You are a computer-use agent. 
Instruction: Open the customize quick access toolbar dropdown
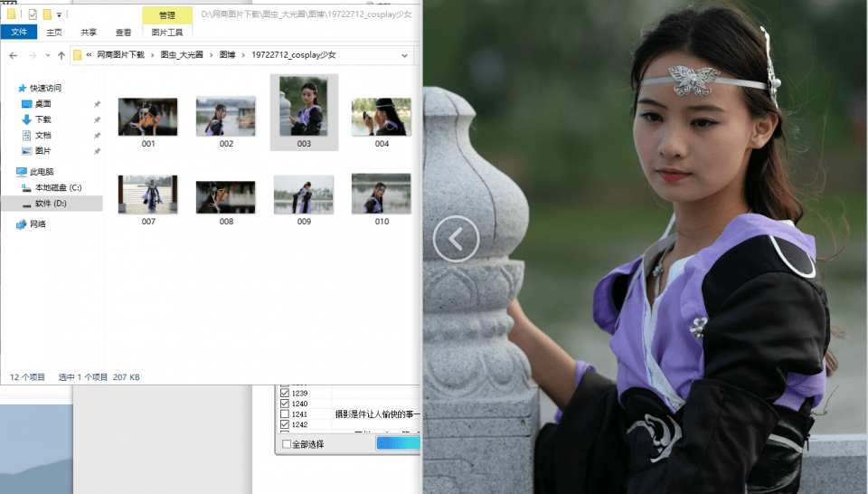tap(60, 14)
